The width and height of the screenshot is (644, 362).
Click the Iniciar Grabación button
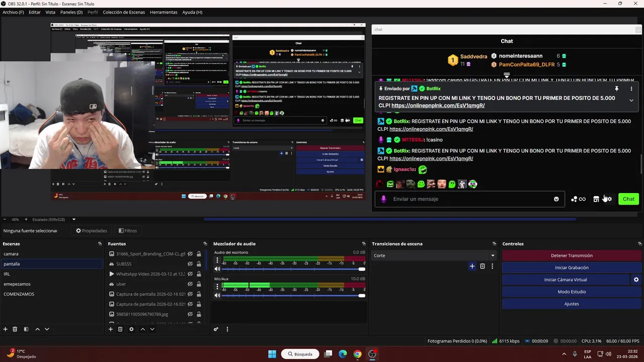coord(572,267)
